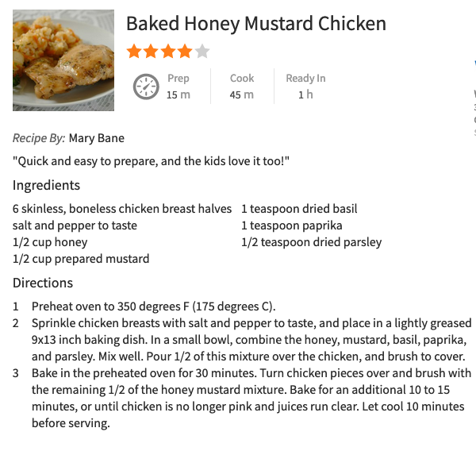Click the first orange rating star
Image resolution: width=476 pixels, height=451 pixels.
134,51
